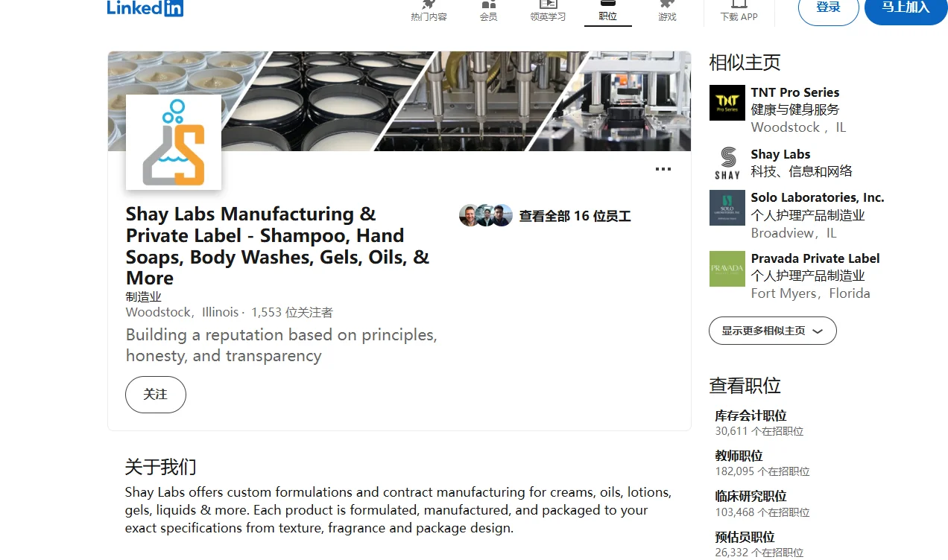Click the 相似主页 heading
The height and width of the screenshot is (560, 948).
[745, 63]
